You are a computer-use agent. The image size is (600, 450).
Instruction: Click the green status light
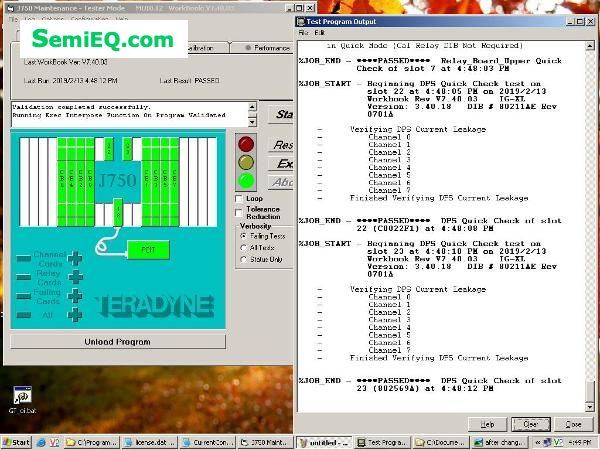[x=246, y=181]
